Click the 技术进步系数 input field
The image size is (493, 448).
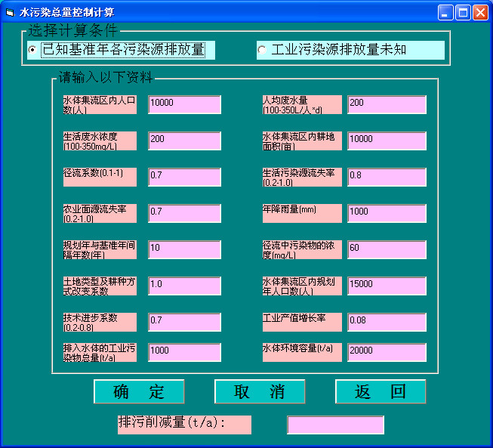184,322
